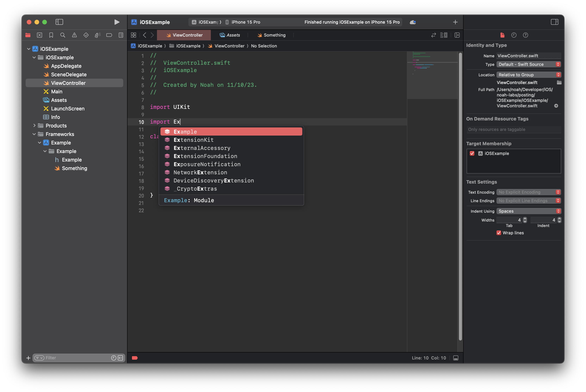Click the file Name field ViewController.swift

click(x=528, y=56)
